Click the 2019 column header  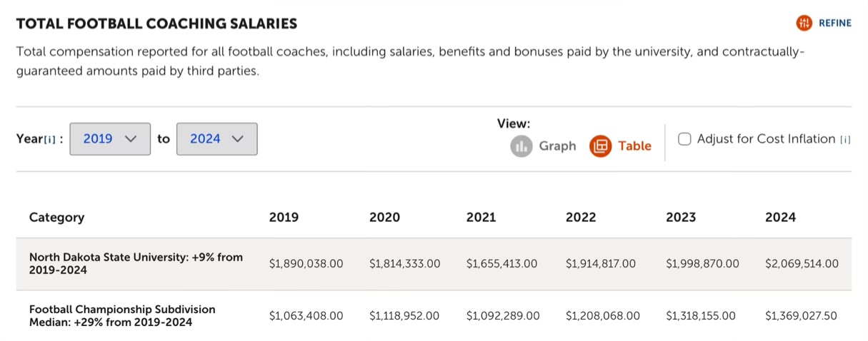pyautogui.click(x=284, y=218)
